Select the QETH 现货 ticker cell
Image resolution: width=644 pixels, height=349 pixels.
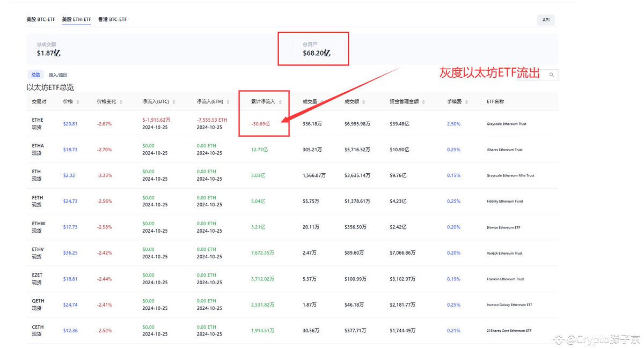coord(38,303)
